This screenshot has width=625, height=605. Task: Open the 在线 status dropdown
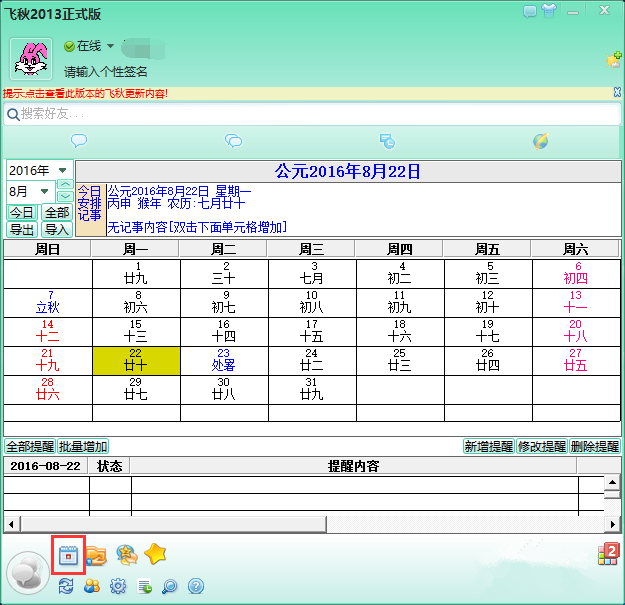pyautogui.click(x=110, y=46)
